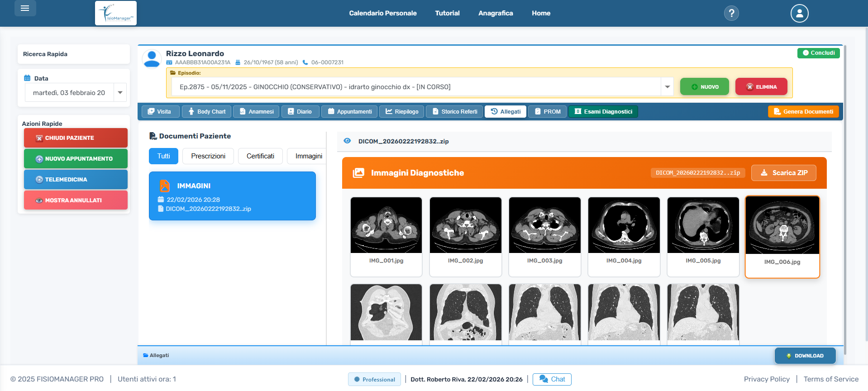Open the Body Chart section
Viewport: 868px width, 391px height.
pos(207,111)
